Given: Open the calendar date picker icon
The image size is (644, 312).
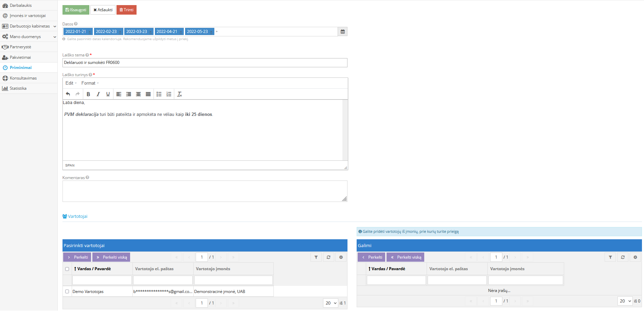Looking at the screenshot, I should (342, 32).
